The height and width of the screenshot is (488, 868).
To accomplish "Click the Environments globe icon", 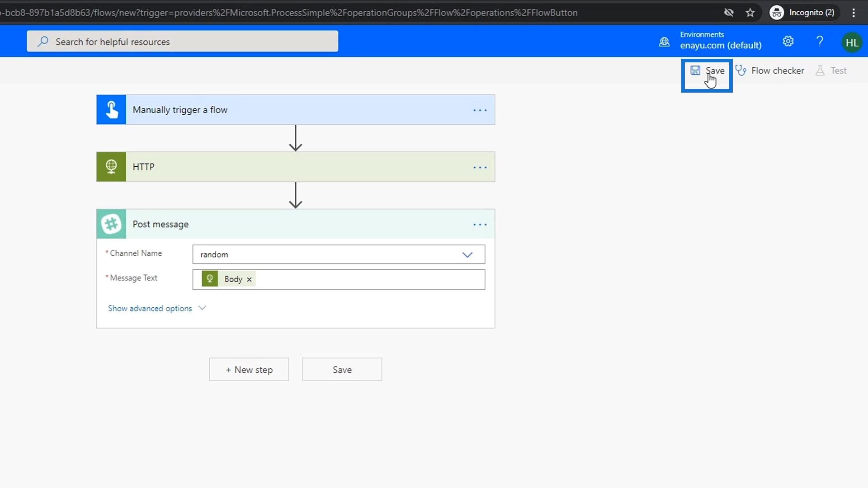I will point(664,42).
